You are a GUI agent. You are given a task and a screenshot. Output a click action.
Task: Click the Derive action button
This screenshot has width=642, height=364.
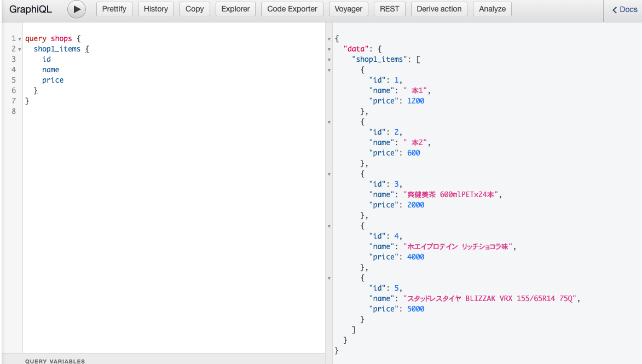pyautogui.click(x=439, y=9)
